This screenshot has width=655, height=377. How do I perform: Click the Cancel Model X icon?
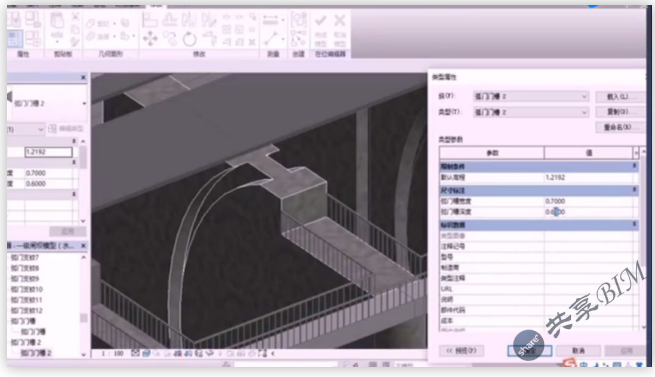tap(340, 20)
